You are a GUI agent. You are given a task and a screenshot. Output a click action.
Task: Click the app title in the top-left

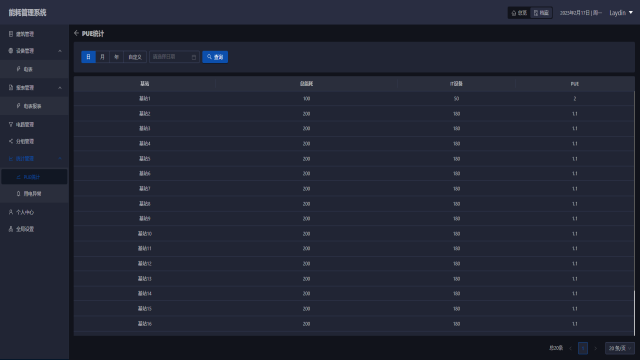(x=27, y=13)
